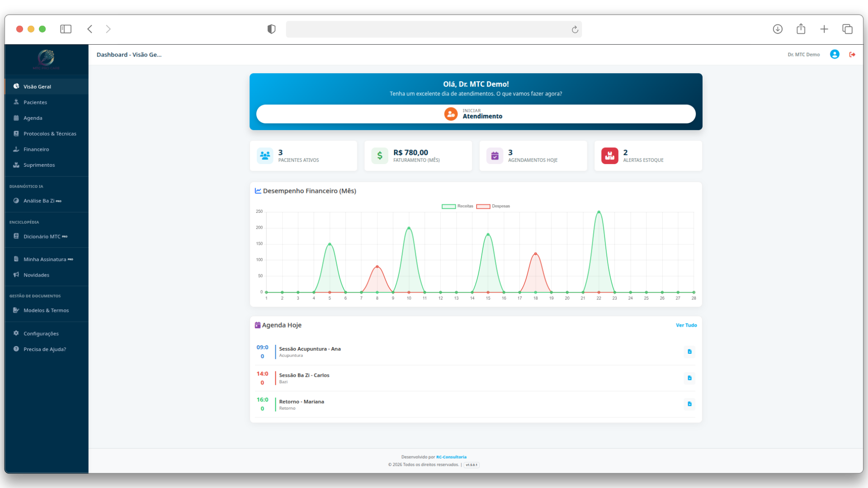Click the Iniciar Atendimento button
Viewport: 868px width, 488px height.
[476, 114]
